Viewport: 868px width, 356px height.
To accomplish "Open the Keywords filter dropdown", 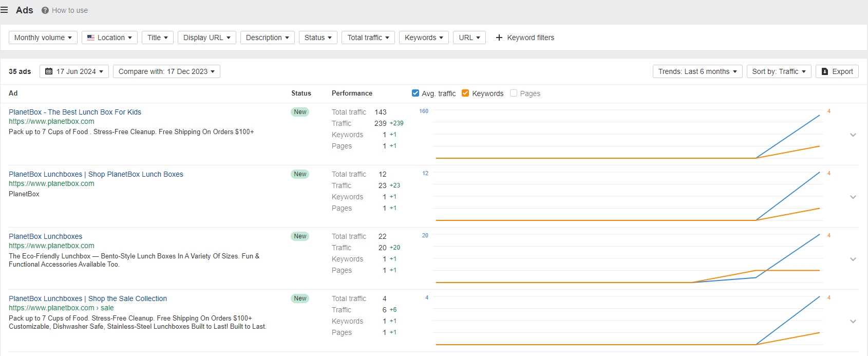I will click(x=424, y=38).
